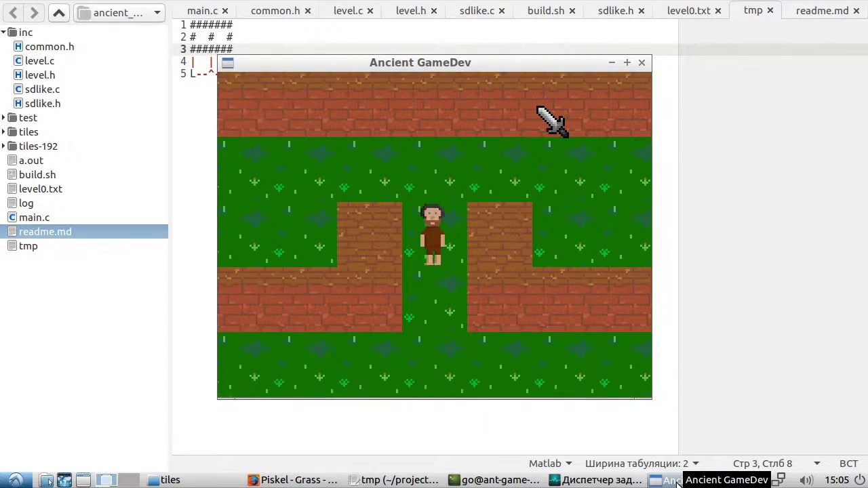Switch to the sdlike.c editor tab
This screenshot has width=868, height=488.
click(477, 10)
